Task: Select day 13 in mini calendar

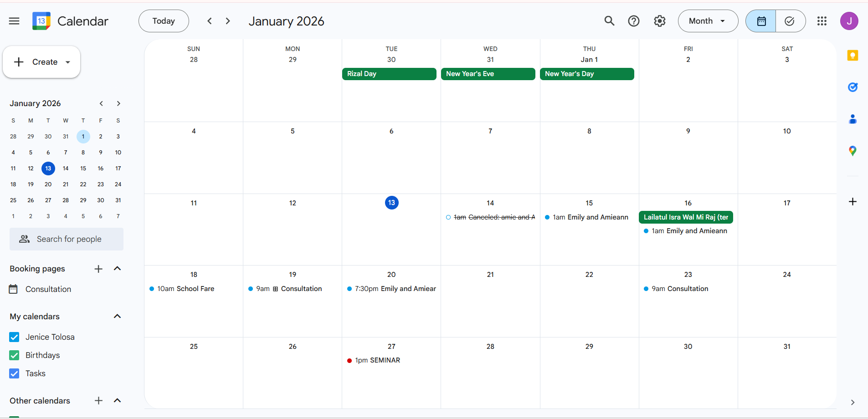Action: click(48, 169)
